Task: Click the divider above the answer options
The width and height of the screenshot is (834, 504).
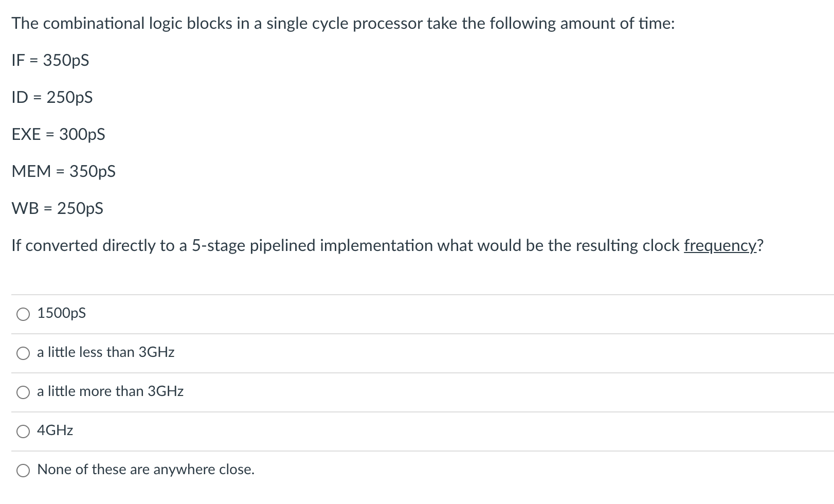Action: (416, 294)
